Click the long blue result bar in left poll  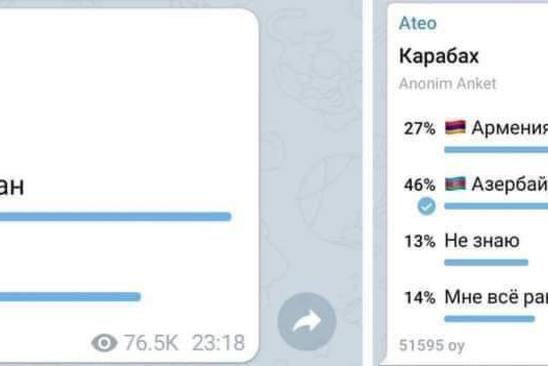tap(116, 217)
